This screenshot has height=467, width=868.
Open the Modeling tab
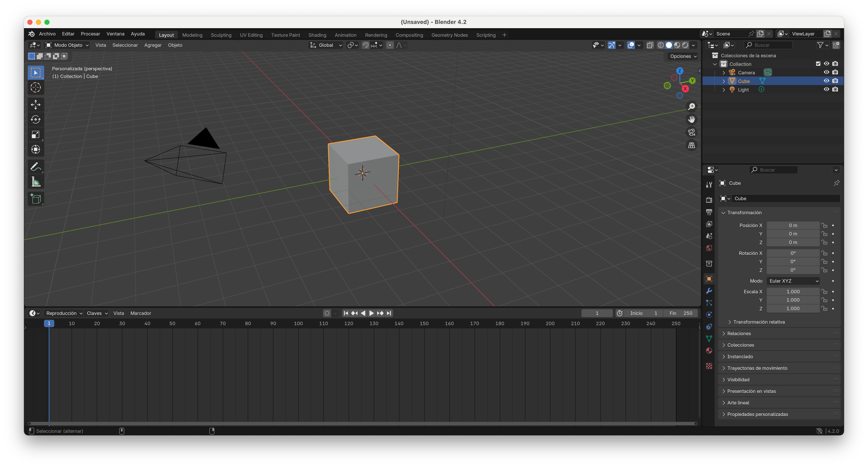click(x=193, y=35)
